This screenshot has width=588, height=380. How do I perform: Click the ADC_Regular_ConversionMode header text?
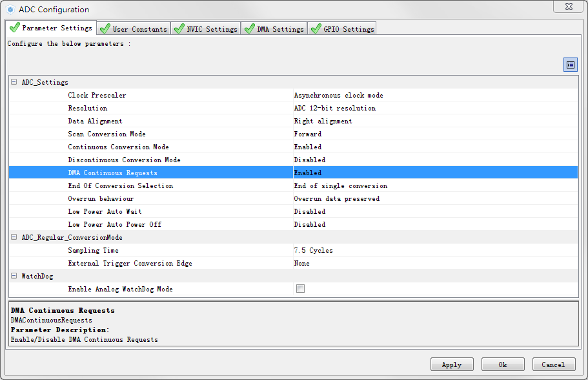coord(72,237)
